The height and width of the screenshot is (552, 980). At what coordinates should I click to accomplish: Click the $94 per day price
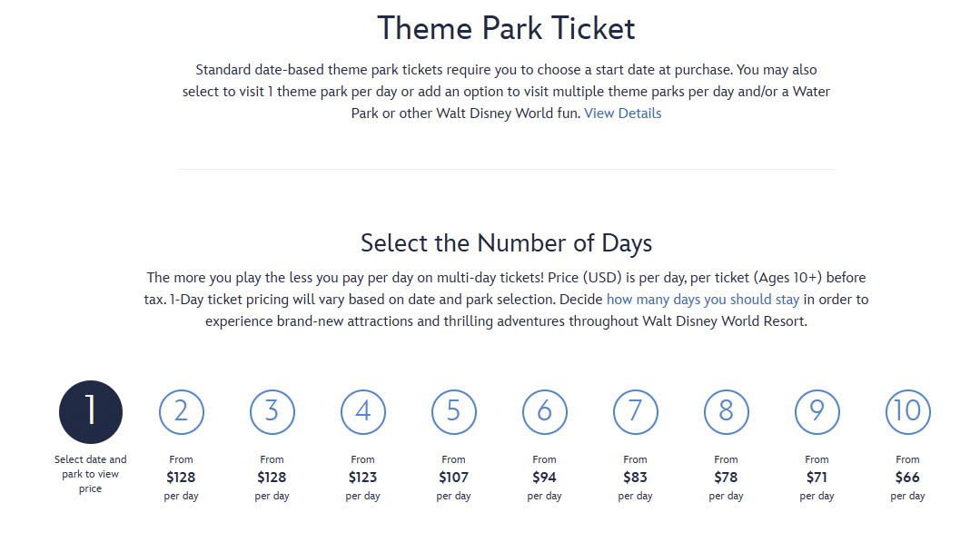coord(545,477)
